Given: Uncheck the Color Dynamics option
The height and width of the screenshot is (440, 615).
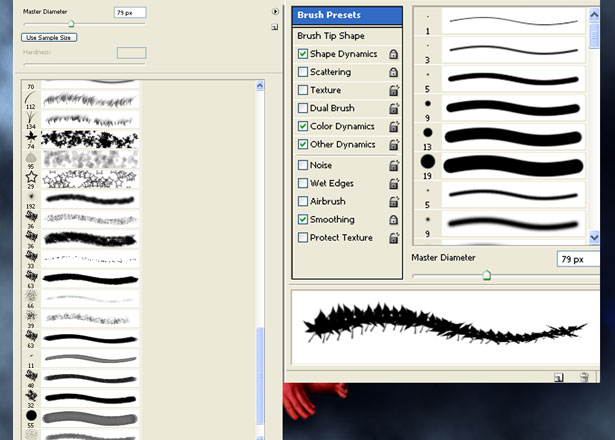Looking at the screenshot, I should coord(303,126).
